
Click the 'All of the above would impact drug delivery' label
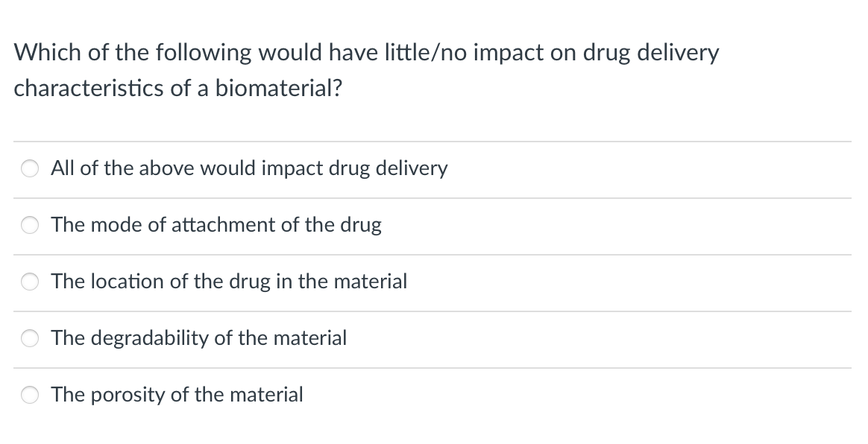tap(249, 168)
